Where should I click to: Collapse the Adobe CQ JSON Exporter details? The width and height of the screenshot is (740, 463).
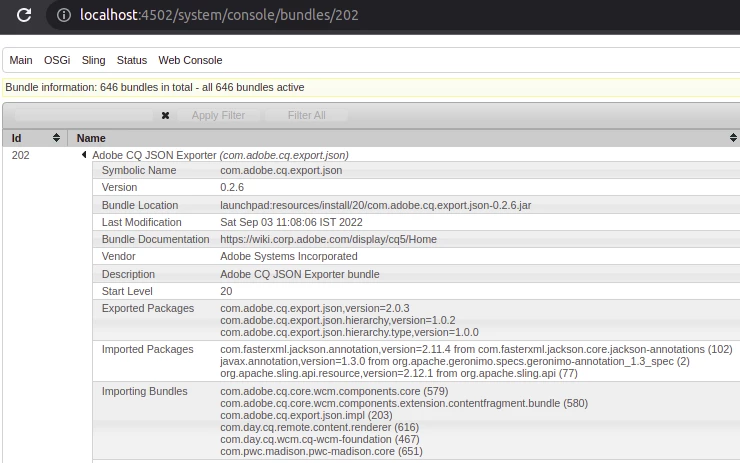(x=84, y=155)
